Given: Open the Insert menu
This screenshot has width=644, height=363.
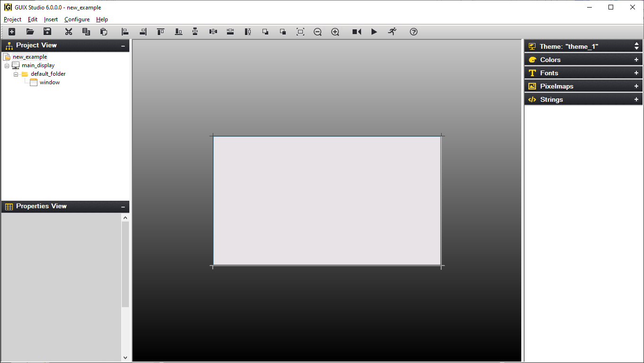Looking at the screenshot, I should point(50,19).
